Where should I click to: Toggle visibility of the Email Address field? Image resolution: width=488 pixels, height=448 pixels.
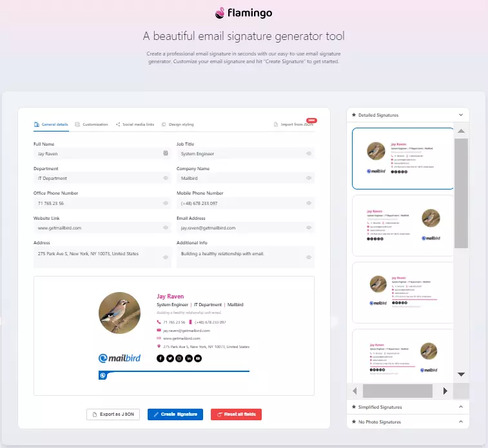pyautogui.click(x=309, y=228)
